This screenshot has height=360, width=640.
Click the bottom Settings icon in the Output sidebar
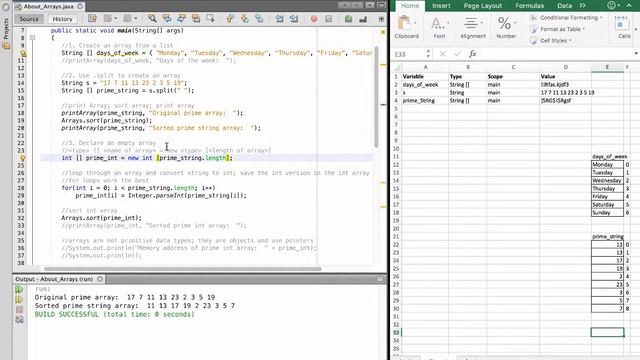(19, 320)
